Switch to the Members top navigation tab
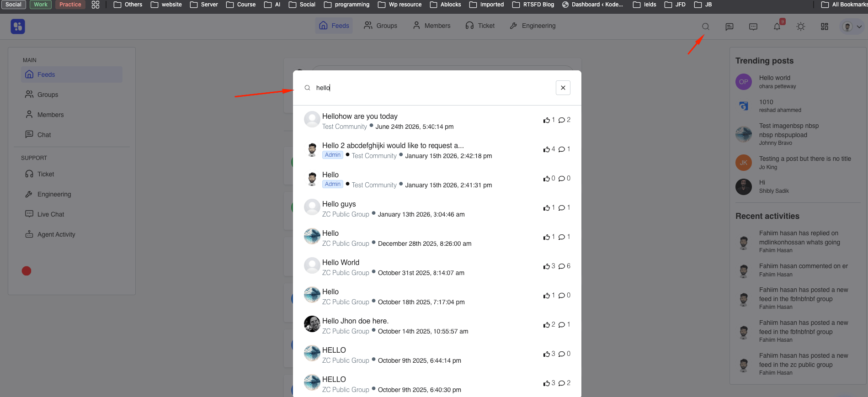Image resolution: width=868 pixels, height=397 pixels. click(x=431, y=26)
